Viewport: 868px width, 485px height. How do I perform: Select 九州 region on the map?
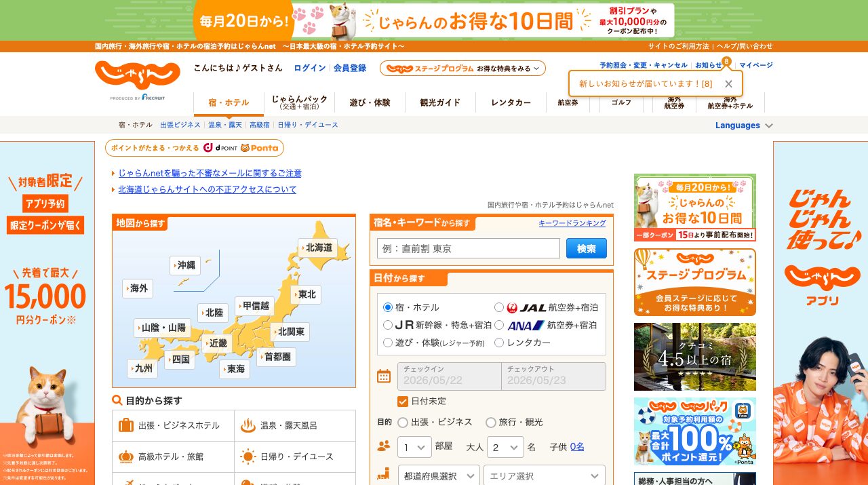coord(142,368)
